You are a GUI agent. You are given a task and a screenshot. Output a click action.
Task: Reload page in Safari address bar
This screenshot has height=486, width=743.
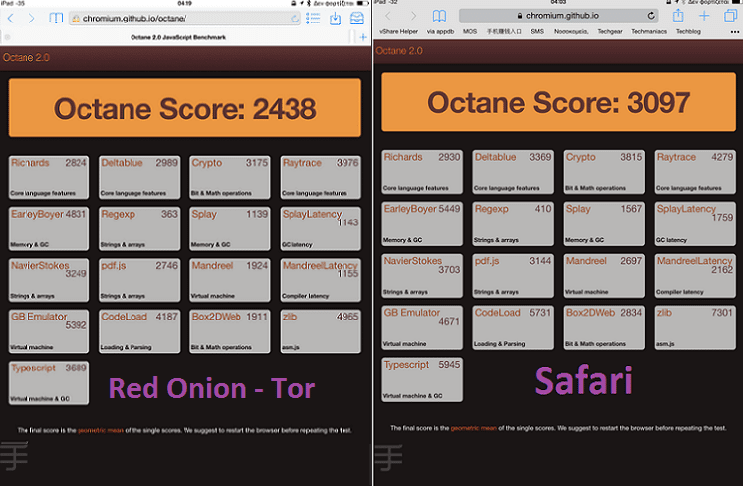point(651,16)
